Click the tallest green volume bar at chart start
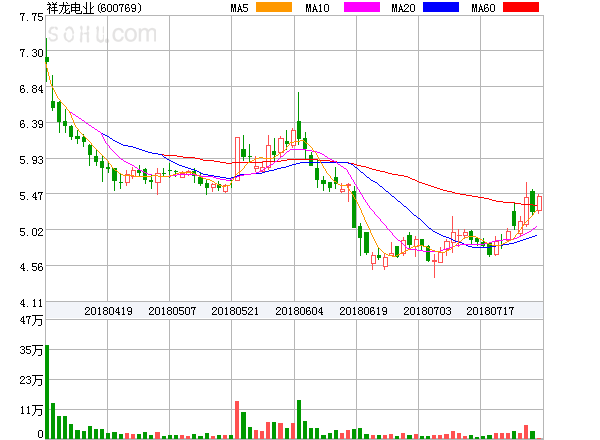 [47, 392]
